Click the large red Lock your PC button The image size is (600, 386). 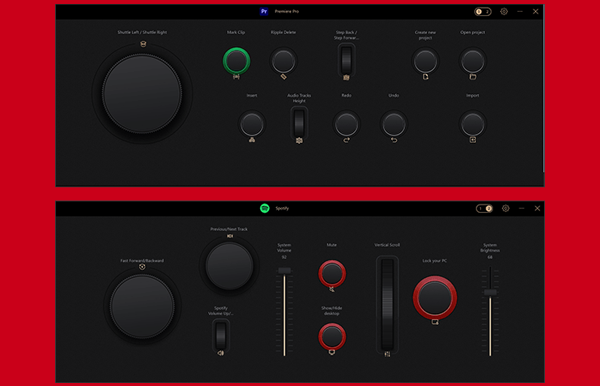coord(435,297)
